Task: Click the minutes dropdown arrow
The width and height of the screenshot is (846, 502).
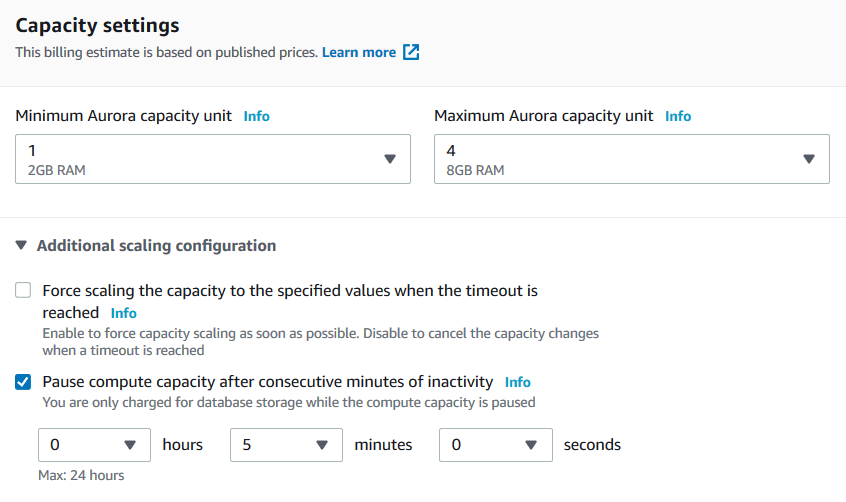Action: pos(322,445)
